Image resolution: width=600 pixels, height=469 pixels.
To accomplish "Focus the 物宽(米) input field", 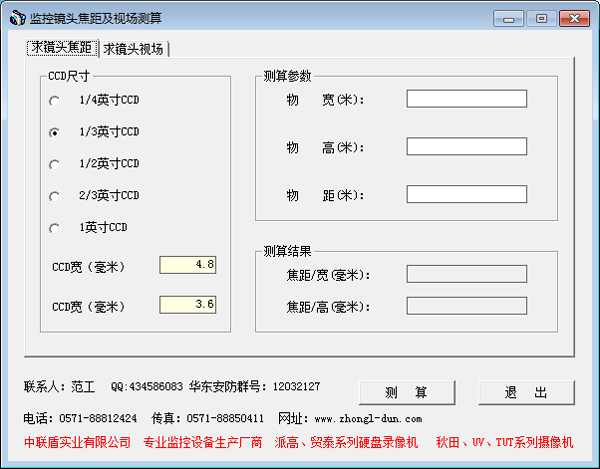I will click(x=466, y=99).
